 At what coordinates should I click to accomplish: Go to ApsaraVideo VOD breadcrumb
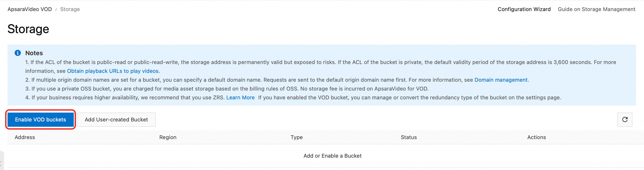(x=30, y=9)
